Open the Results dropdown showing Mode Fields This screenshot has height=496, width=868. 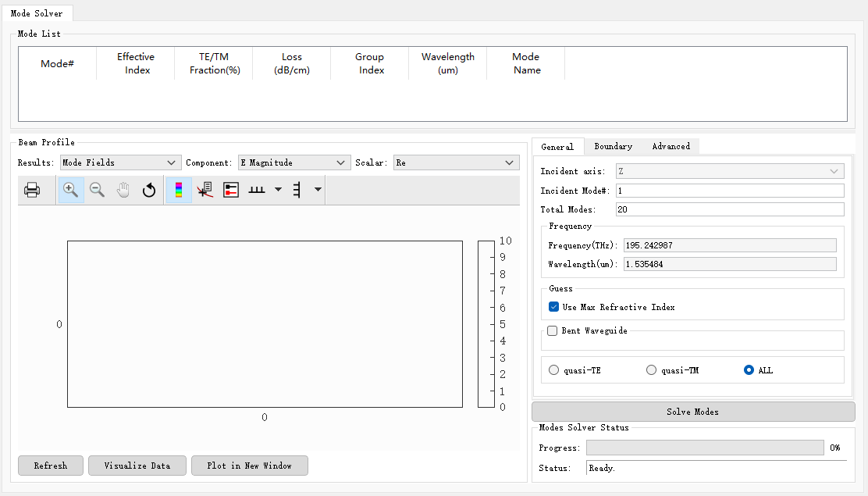point(120,162)
